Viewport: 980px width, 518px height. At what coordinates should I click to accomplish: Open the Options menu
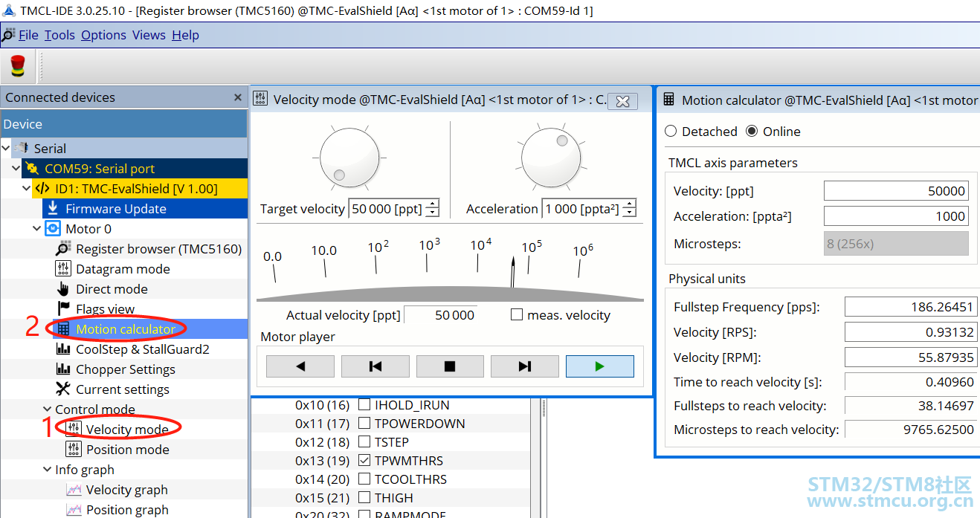pyautogui.click(x=103, y=35)
